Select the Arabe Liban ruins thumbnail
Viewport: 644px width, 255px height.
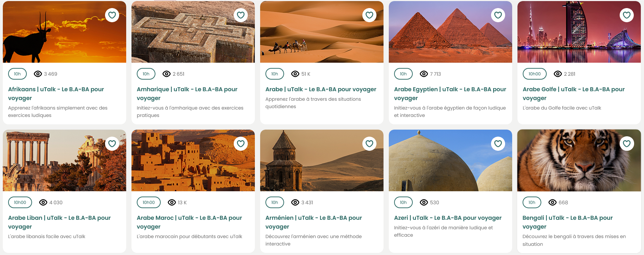tap(65, 161)
